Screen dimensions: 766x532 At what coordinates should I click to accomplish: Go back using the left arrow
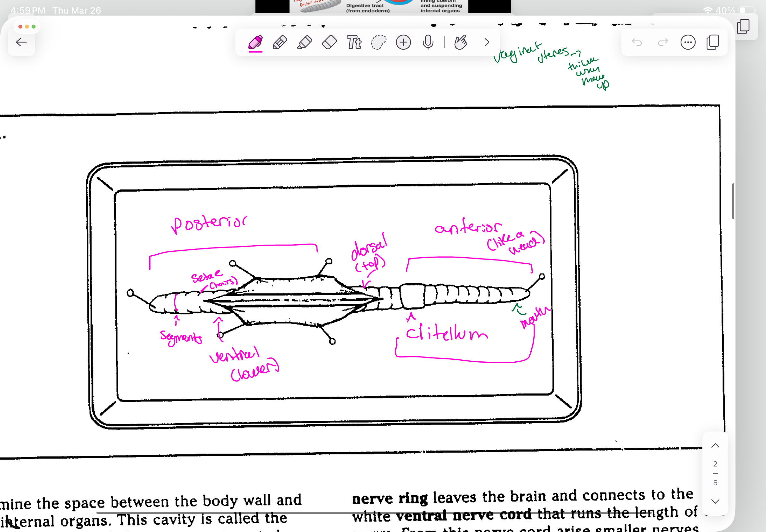pos(21,42)
